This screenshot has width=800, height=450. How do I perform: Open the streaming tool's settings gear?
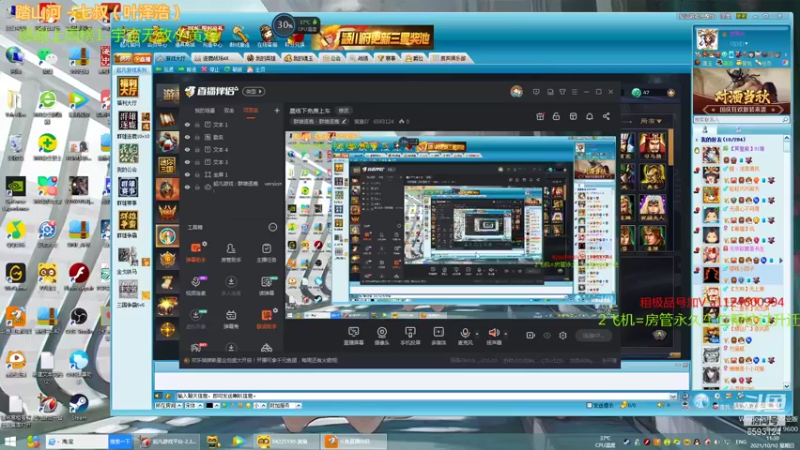coord(562,335)
